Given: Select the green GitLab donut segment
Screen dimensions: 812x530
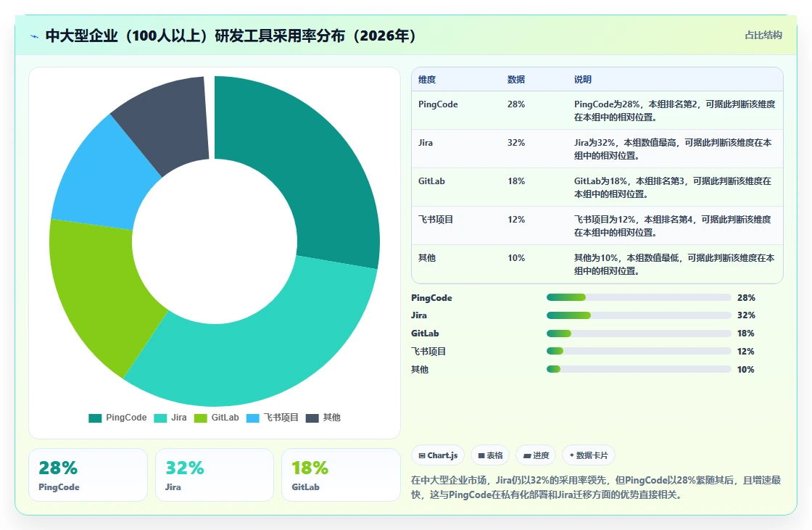Looking at the screenshot, I should click(96, 290).
